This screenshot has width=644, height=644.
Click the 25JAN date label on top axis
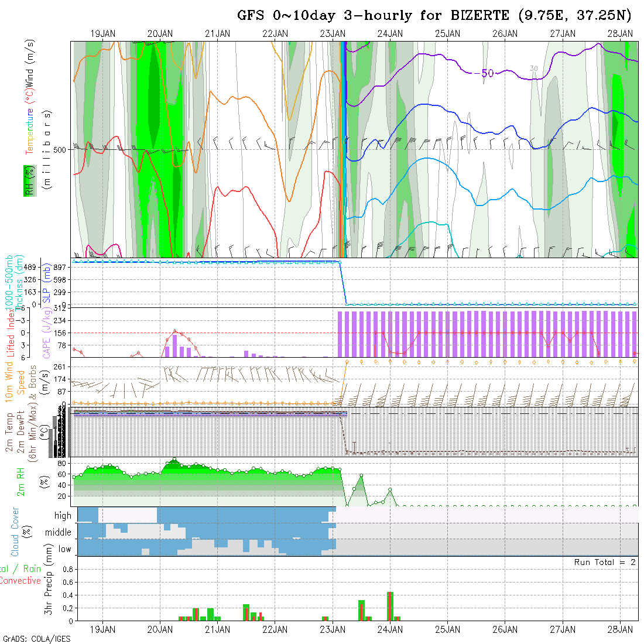[447, 34]
